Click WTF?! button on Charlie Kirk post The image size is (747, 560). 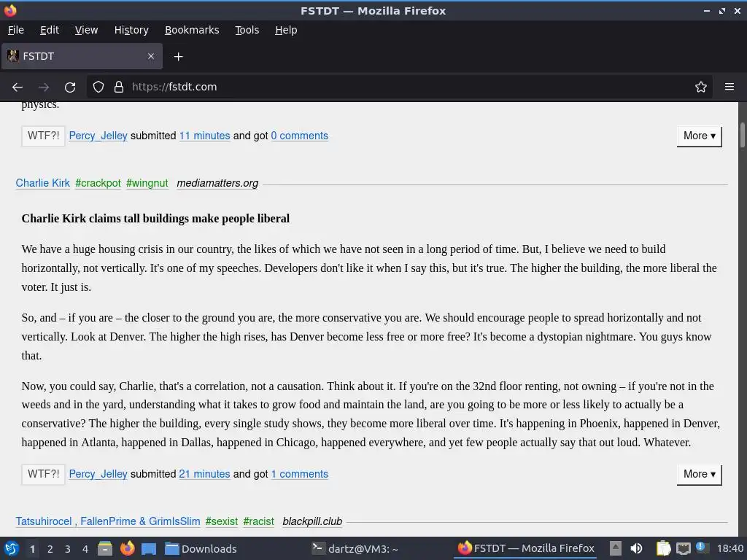(43, 475)
